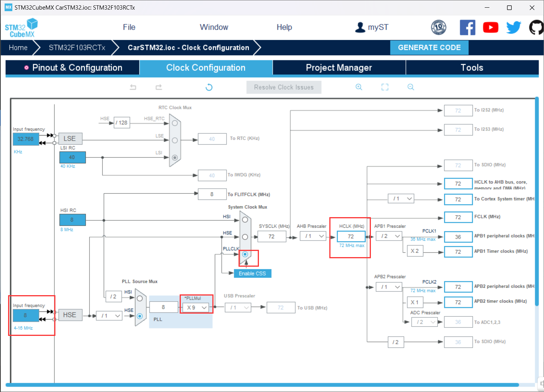Click the LSI RC 40 block
The height and width of the screenshot is (392, 544).
[x=72, y=157]
